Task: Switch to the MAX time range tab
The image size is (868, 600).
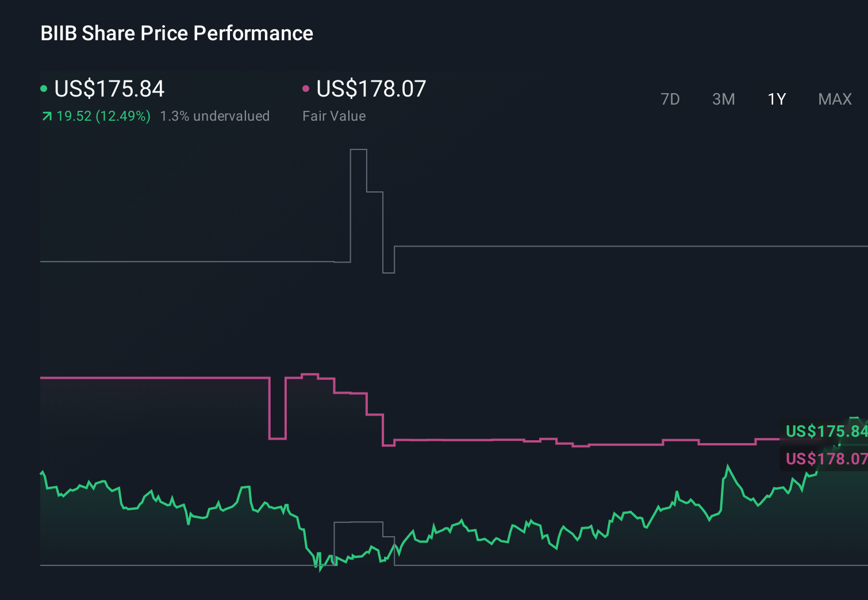Action: pyautogui.click(x=834, y=99)
